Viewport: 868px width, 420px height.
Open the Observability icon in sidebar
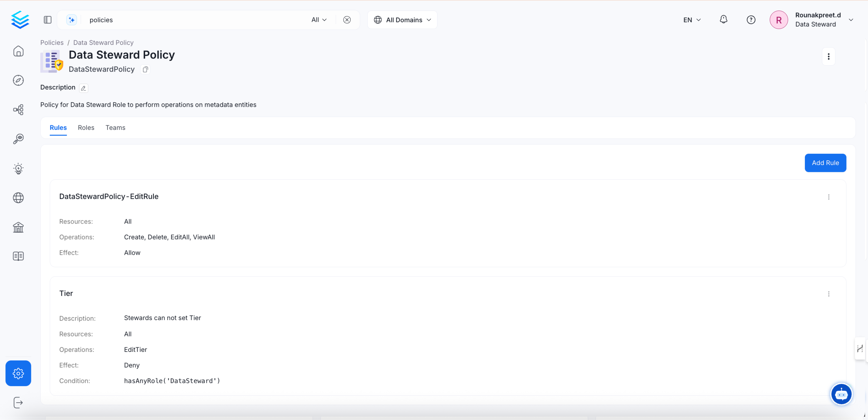point(18,139)
